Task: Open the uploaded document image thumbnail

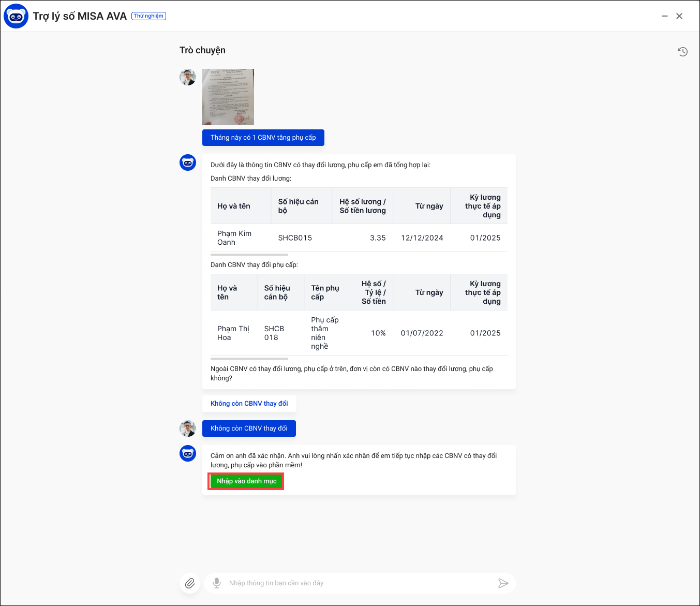Action: [228, 97]
